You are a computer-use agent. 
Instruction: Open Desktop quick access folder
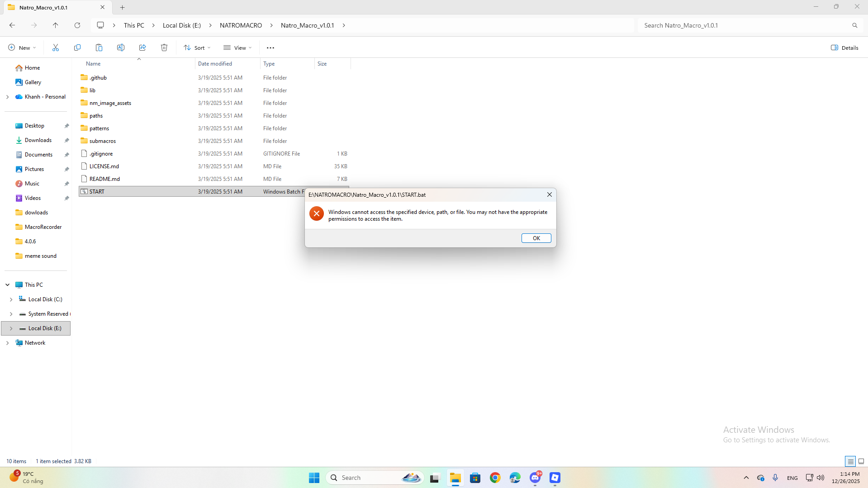coord(35,126)
